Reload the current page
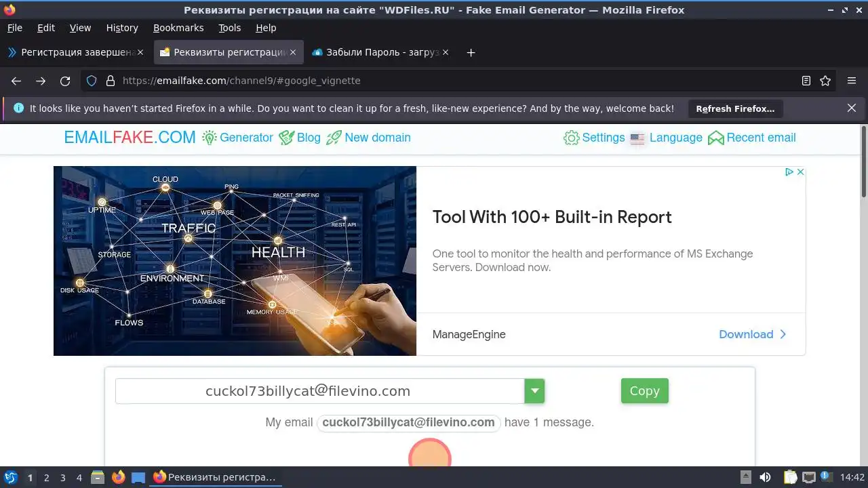The height and width of the screenshot is (488, 868). coord(65,81)
